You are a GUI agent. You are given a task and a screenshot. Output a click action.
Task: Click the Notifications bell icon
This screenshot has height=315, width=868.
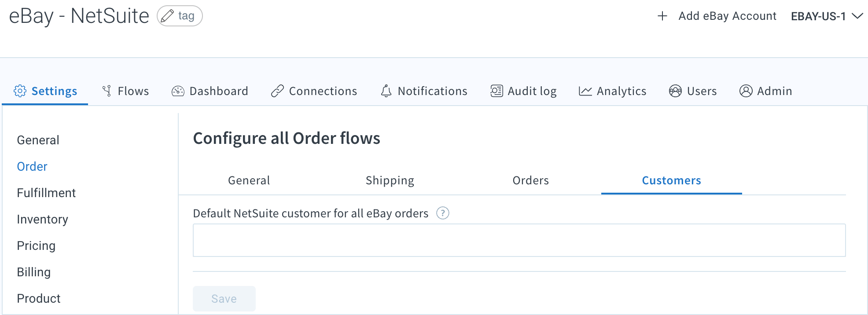pos(386,91)
